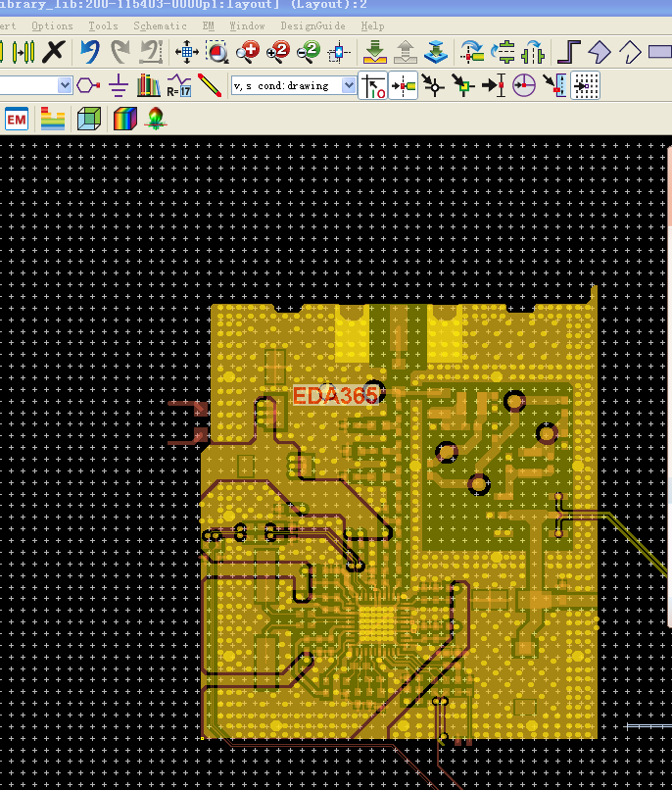This screenshot has width=672, height=790.
Task: Toggle arc circle center snap mode
Action: point(524,85)
